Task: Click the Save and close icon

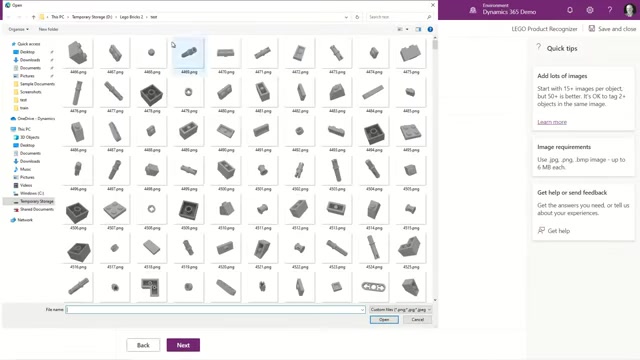Action: 591,29
